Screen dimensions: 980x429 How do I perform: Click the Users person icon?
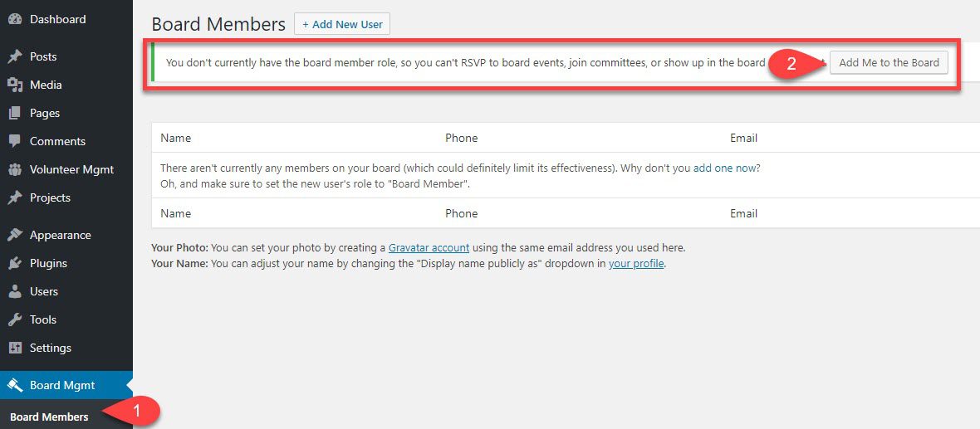[x=14, y=291]
